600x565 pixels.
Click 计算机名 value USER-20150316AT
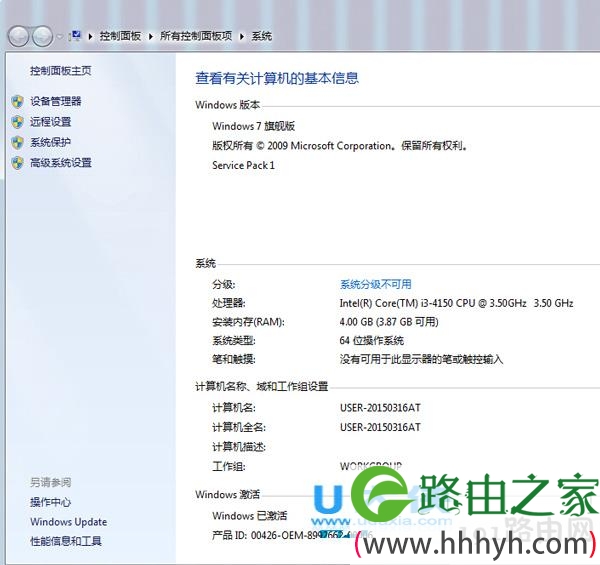[380, 408]
